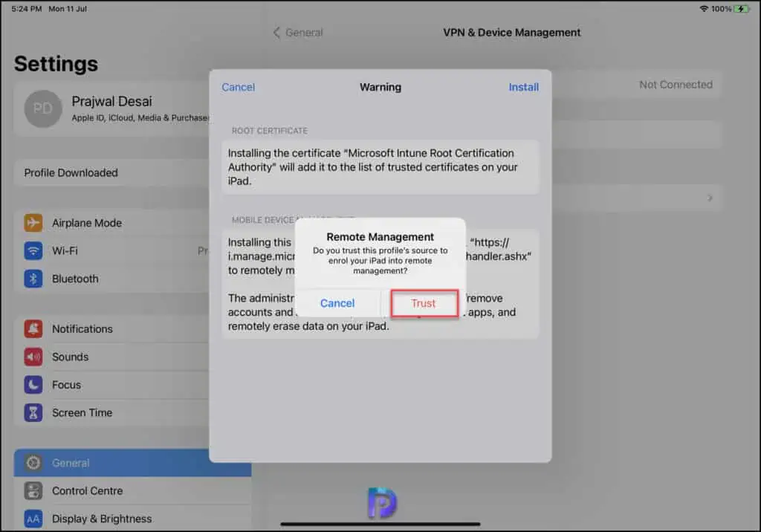Open Screen Time settings
The image size is (761, 532).
pos(111,413)
